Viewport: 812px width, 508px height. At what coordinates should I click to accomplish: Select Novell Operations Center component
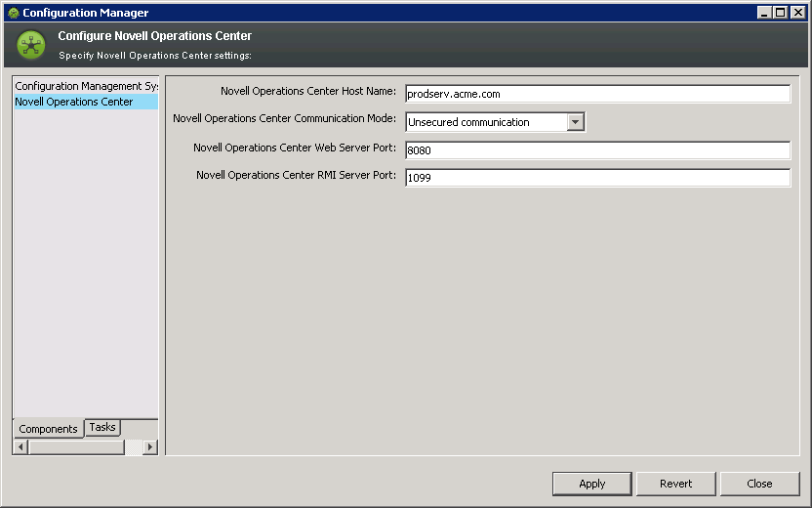coord(86,102)
